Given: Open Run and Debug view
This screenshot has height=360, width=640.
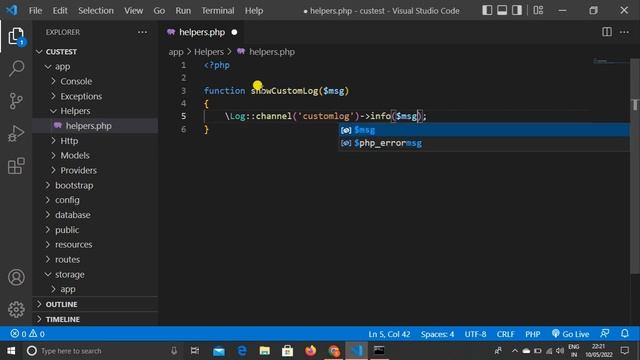Looking at the screenshot, I should 16,133.
